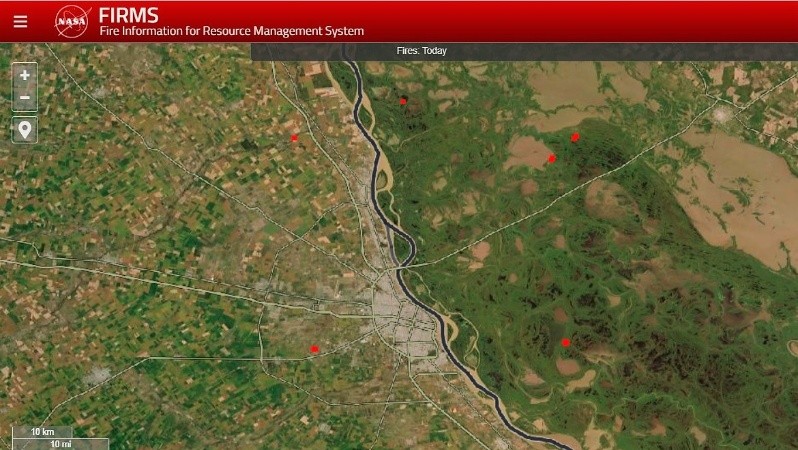The width and height of the screenshot is (798, 450).
Task: Click the fire marker in the northwest farmland
Action: (x=294, y=139)
